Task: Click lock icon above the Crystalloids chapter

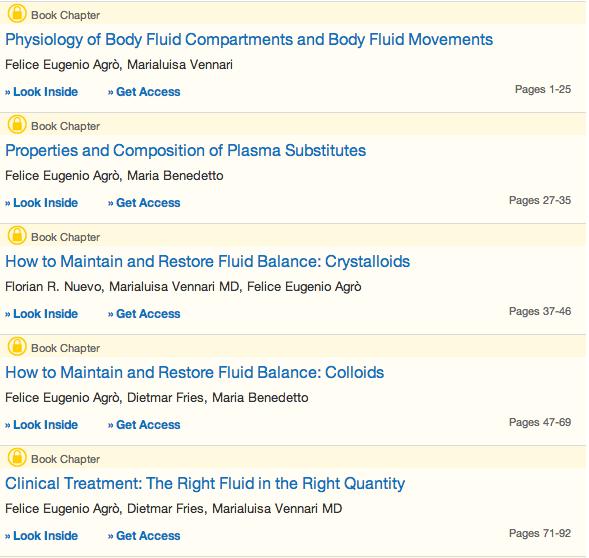Action: tap(17, 236)
